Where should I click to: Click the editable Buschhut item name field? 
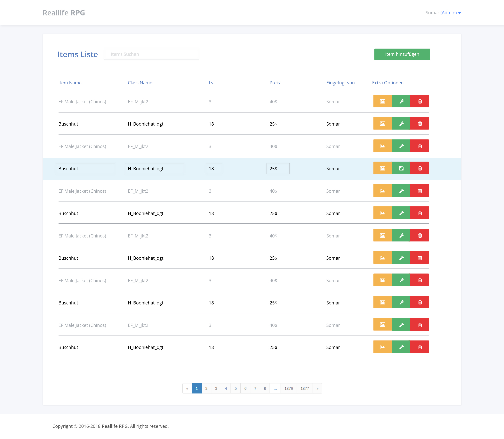[x=85, y=169]
